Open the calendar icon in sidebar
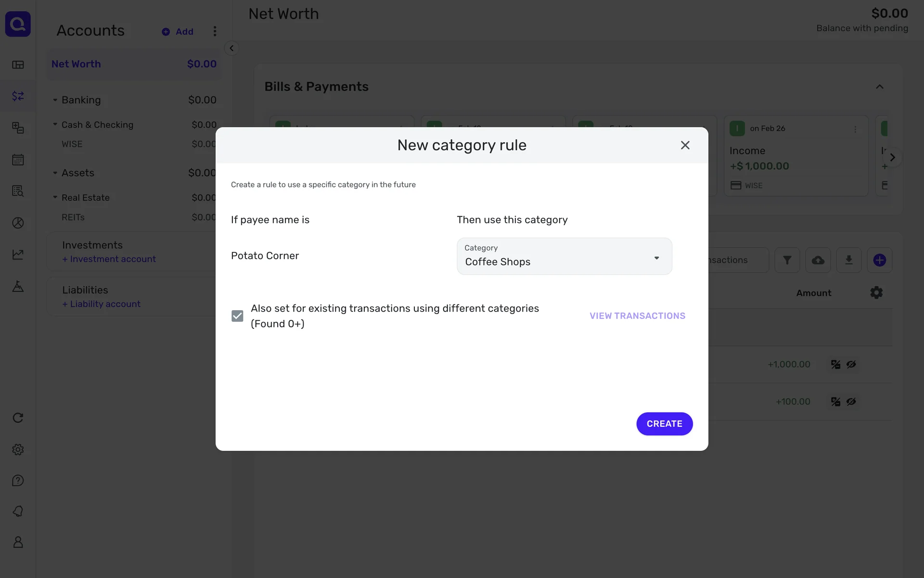Viewport: 924px width, 578px height. (18, 160)
